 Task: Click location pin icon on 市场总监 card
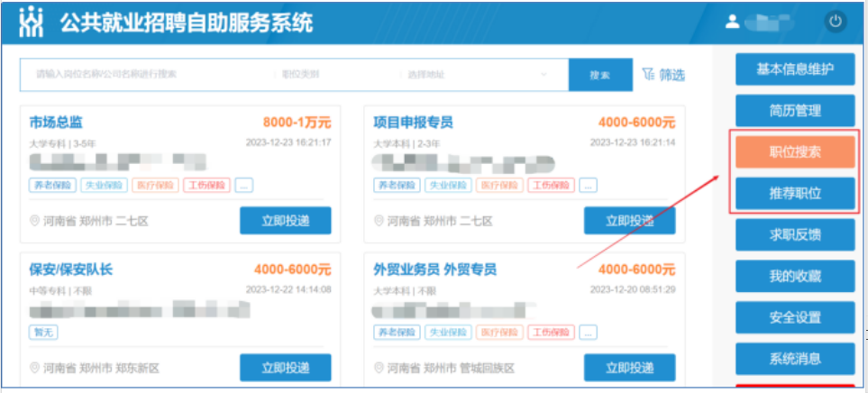pos(35,221)
